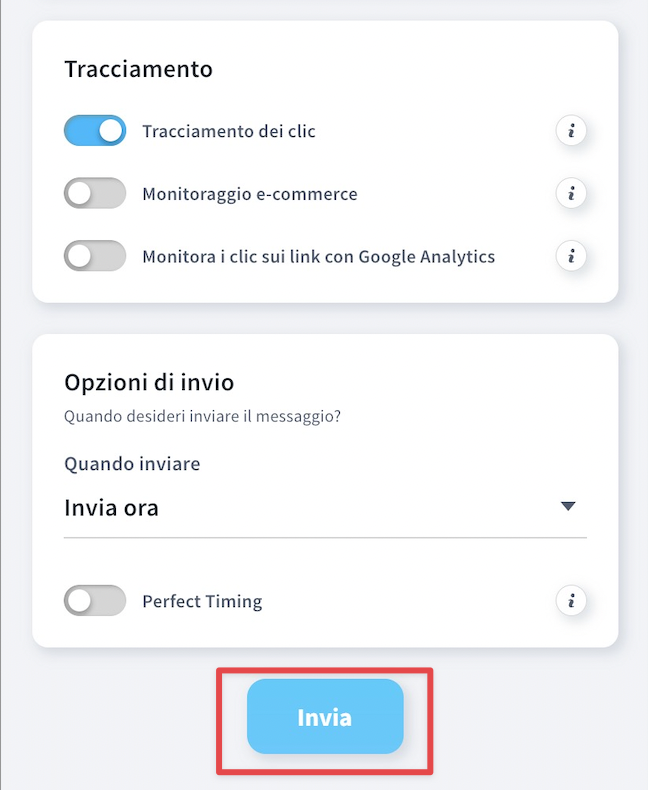Expand the dropdown arrow beside Invia ora
Viewport: 648px width, 790px height.
(568, 506)
